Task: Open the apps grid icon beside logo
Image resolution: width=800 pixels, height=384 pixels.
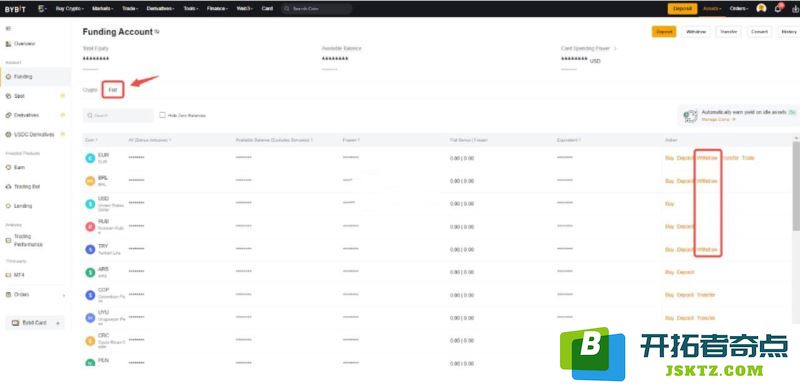Action: (x=41, y=9)
